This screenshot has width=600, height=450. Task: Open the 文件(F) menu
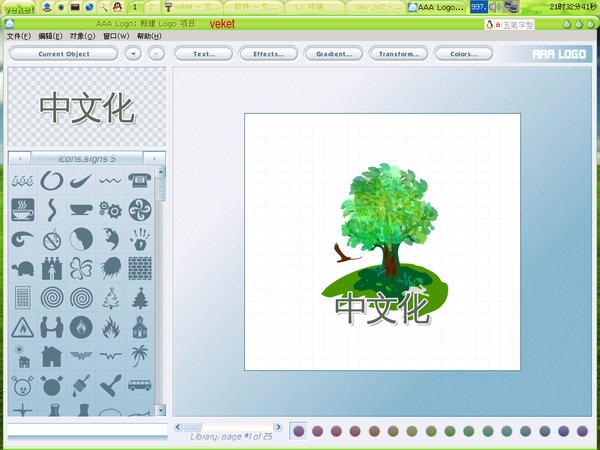[x=18, y=36]
